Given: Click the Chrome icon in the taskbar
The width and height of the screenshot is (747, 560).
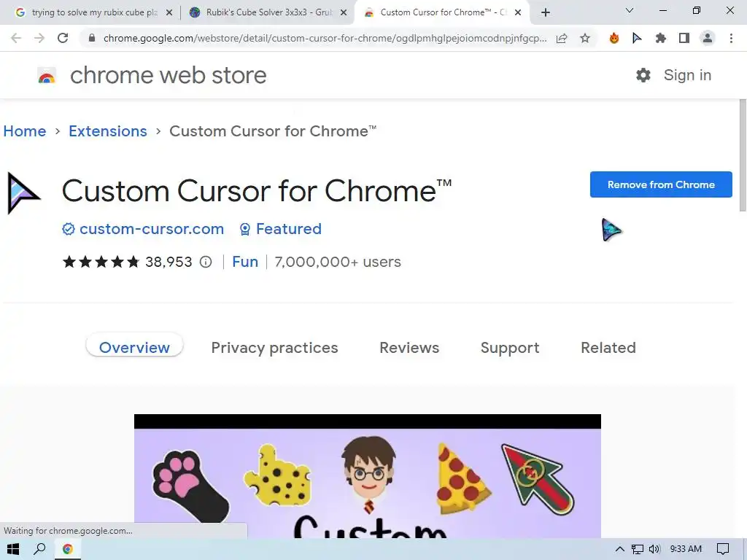Looking at the screenshot, I should click(68, 549).
